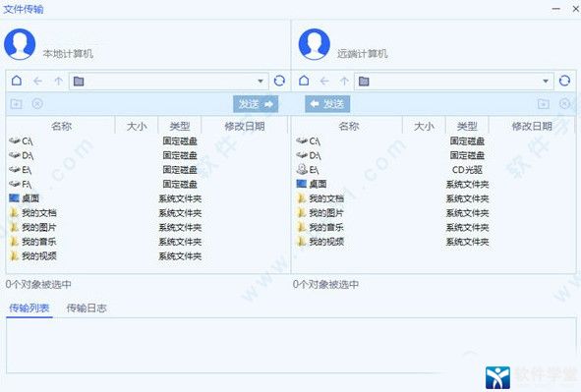Refresh the remote computer file list
The image size is (581, 392).
[x=564, y=81]
